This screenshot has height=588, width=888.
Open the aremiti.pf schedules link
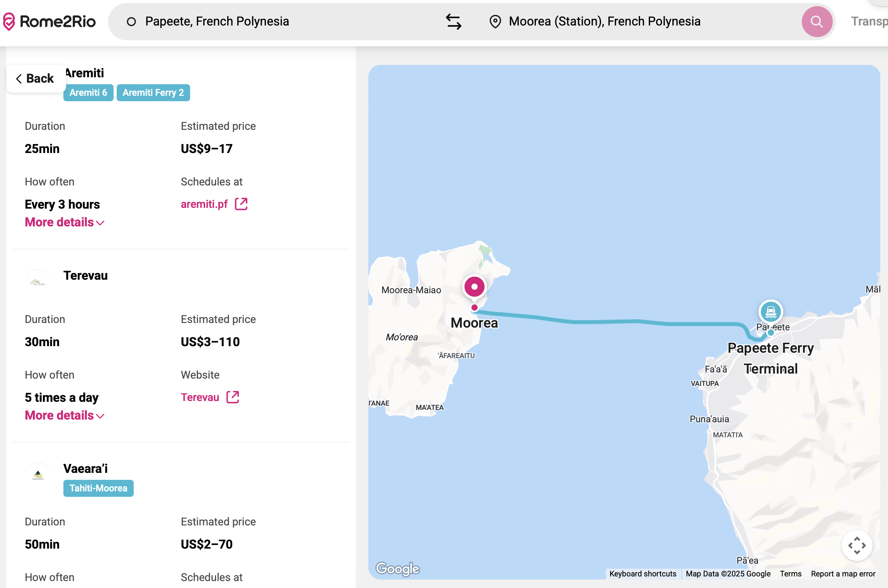coord(204,204)
